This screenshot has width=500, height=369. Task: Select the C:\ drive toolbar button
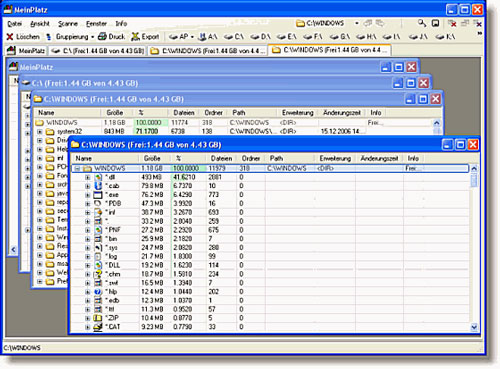pyautogui.click(x=234, y=36)
